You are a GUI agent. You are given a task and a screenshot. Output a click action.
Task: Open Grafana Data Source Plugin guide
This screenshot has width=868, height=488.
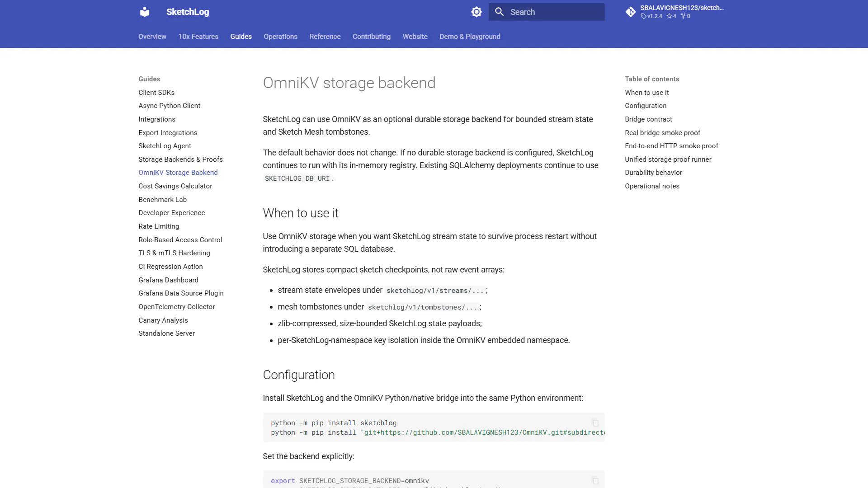coord(181,293)
